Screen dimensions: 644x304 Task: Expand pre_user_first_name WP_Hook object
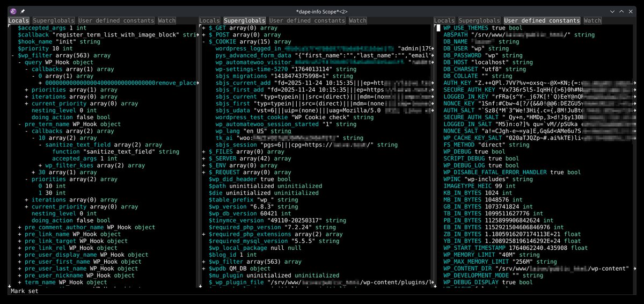[19, 262]
